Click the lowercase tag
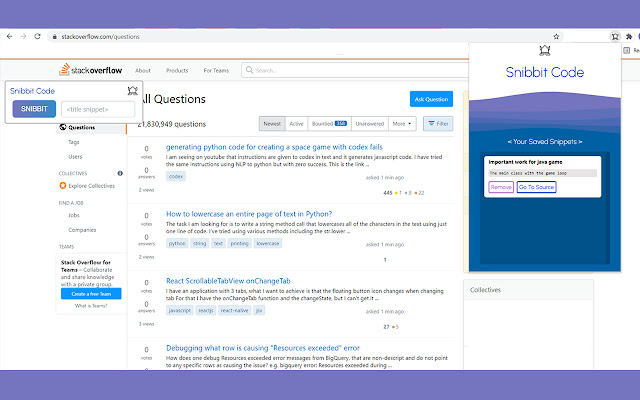 tap(268, 243)
